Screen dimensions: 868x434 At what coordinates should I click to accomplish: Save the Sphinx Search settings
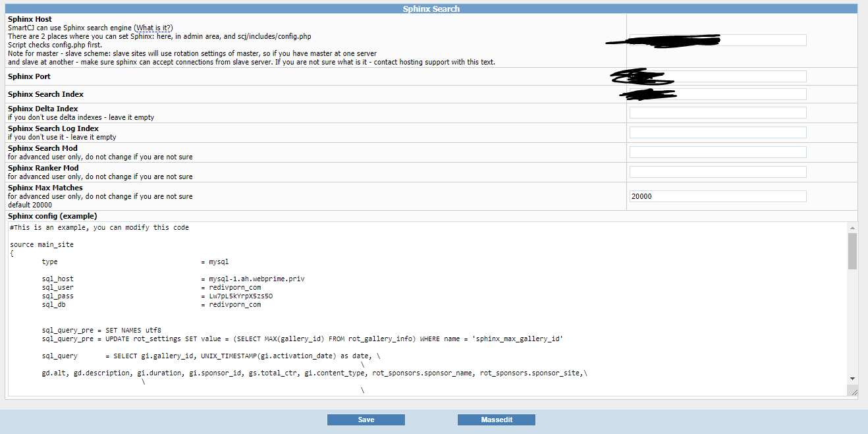[366, 420]
